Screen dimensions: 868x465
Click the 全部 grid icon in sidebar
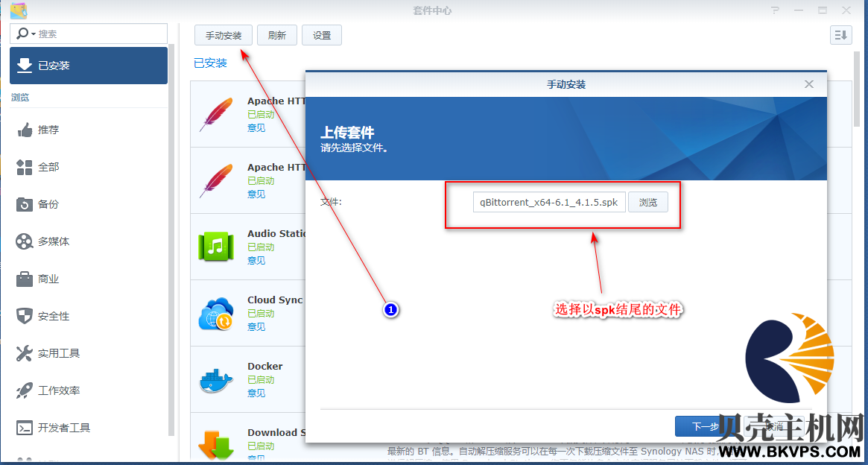tap(25, 167)
